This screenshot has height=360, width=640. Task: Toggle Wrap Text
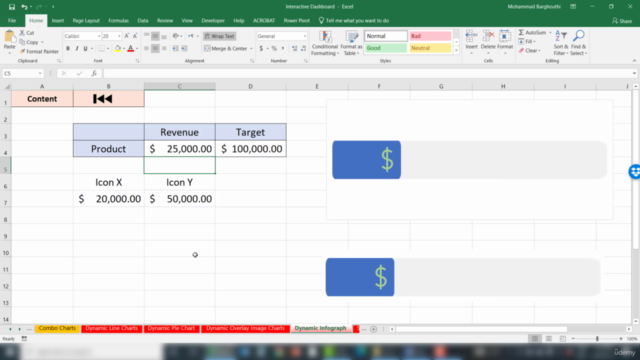220,36
